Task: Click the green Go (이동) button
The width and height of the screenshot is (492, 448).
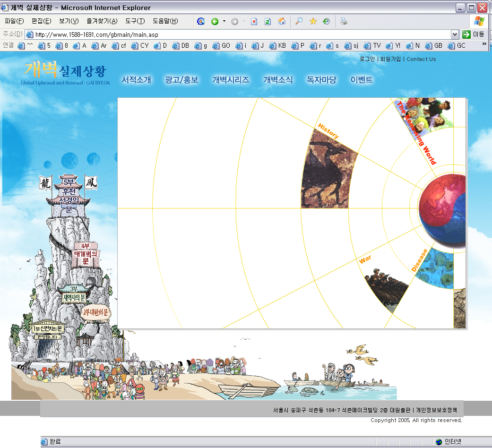Action: pos(473,34)
